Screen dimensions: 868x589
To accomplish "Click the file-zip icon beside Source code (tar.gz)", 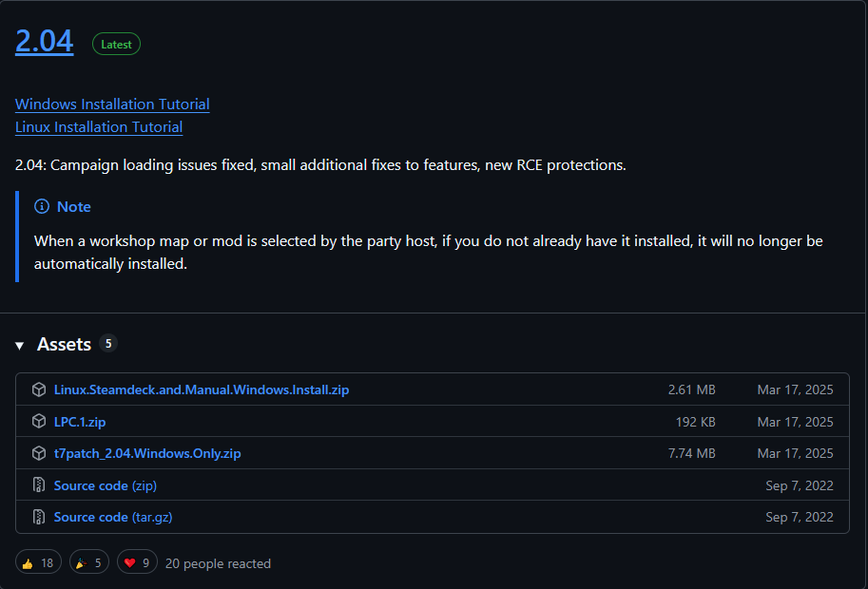I will (x=39, y=517).
